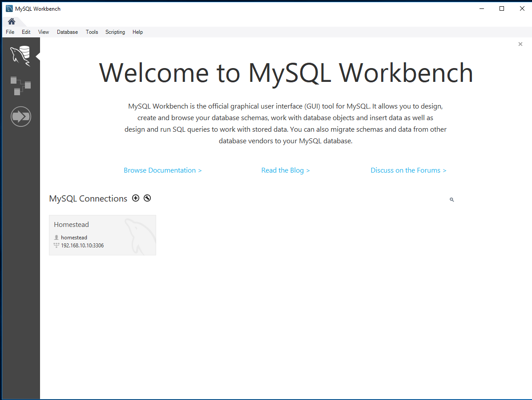The height and width of the screenshot is (400, 532).
Task: Open the models view sidebar icon
Action: coord(20,86)
